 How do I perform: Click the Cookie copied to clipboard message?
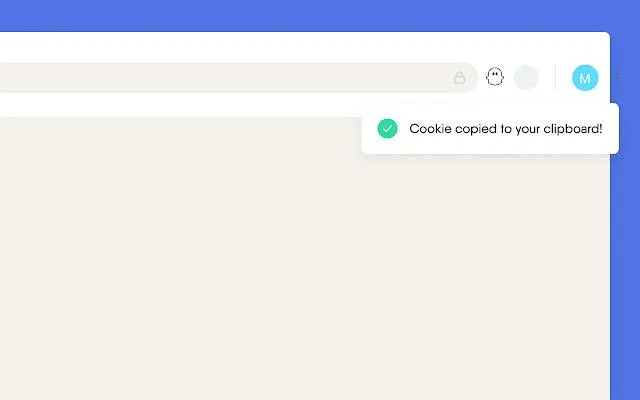click(506, 129)
